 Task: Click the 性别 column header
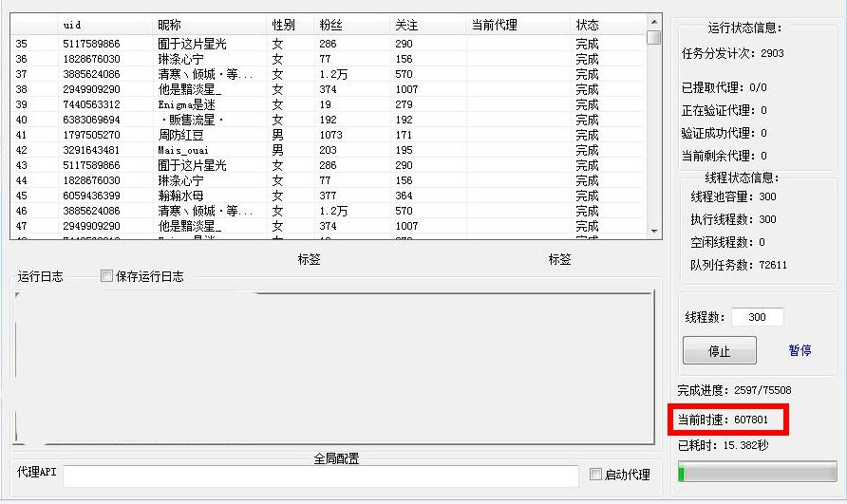pyautogui.click(x=283, y=25)
